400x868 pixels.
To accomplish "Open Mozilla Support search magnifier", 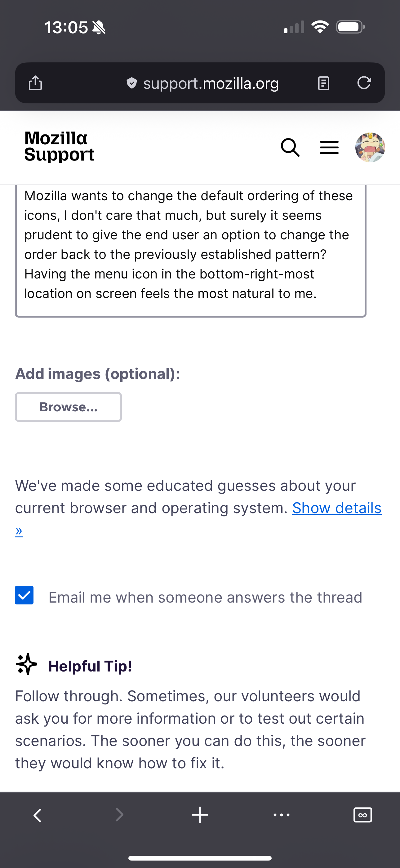I will 290,147.
